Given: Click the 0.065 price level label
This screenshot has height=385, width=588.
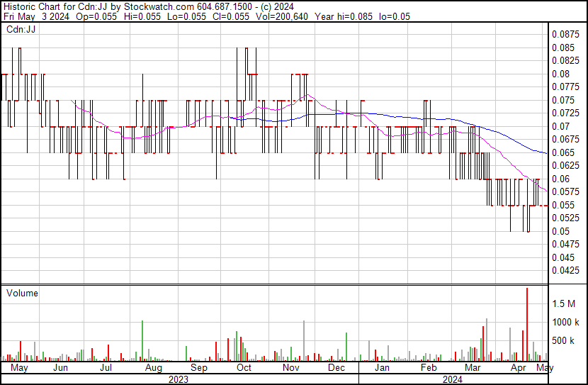Looking at the screenshot, I should click(x=563, y=152).
